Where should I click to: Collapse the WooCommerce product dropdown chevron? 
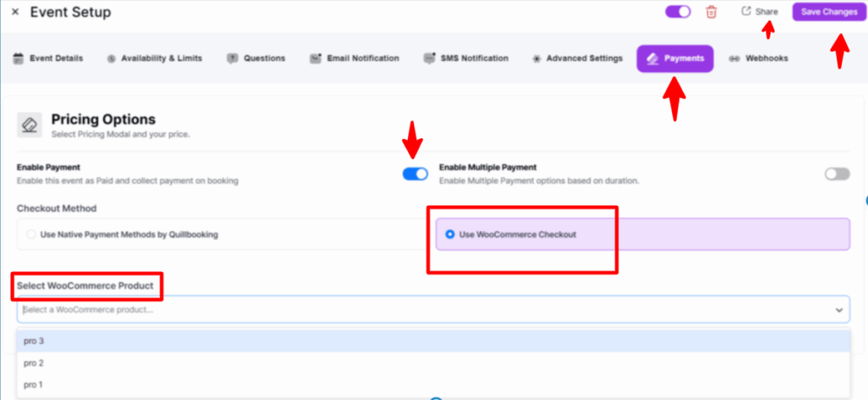tap(839, 310)
